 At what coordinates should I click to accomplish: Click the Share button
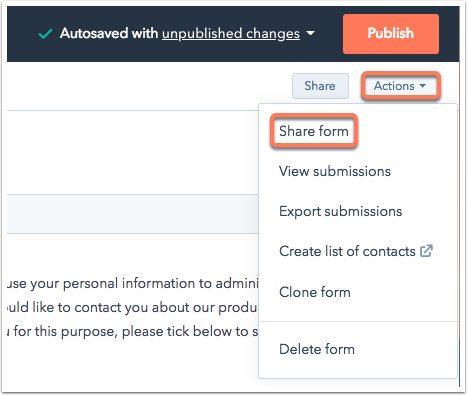pyautogui.click(x=320, y=86)
